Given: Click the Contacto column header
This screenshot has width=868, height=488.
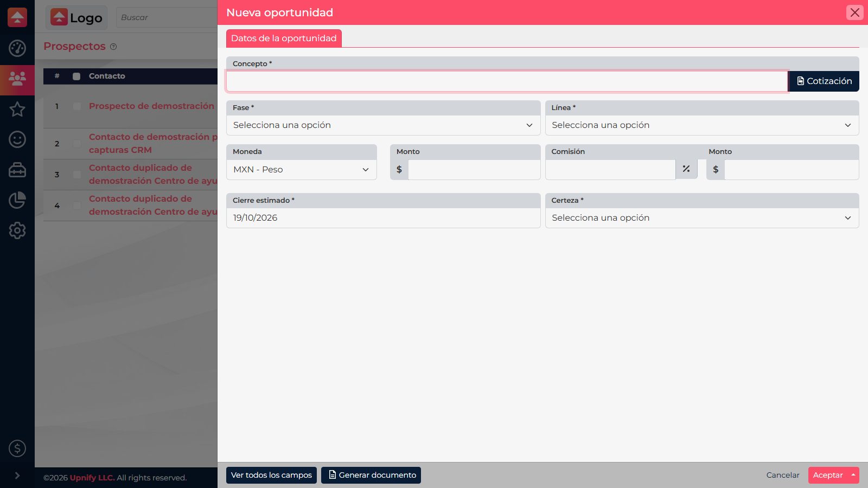Looking at the screenshot, I should pyautogui.click(x=107, y=76).
